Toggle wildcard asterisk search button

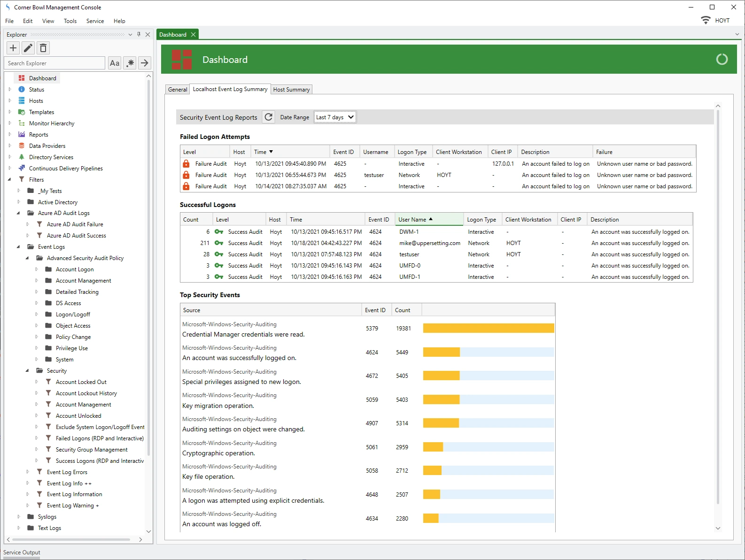[130, 63]
